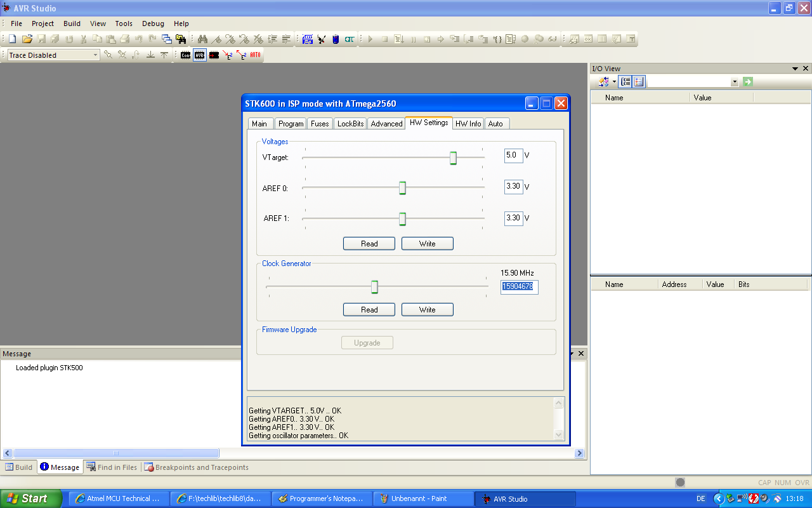Viewport: 812px width, 508px height.
Task: Click the AREF 0 slider handle
Action: tap(402, 188)
